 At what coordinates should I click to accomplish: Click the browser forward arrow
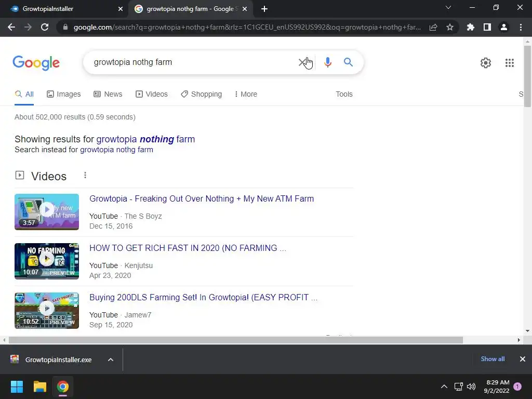(28, 27)
